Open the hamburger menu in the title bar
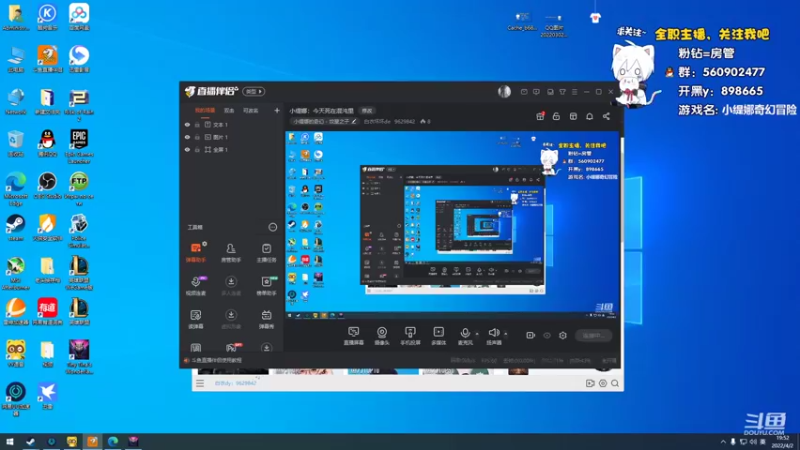The height and width of the screenshot is (450, 800). pos(574,92)
